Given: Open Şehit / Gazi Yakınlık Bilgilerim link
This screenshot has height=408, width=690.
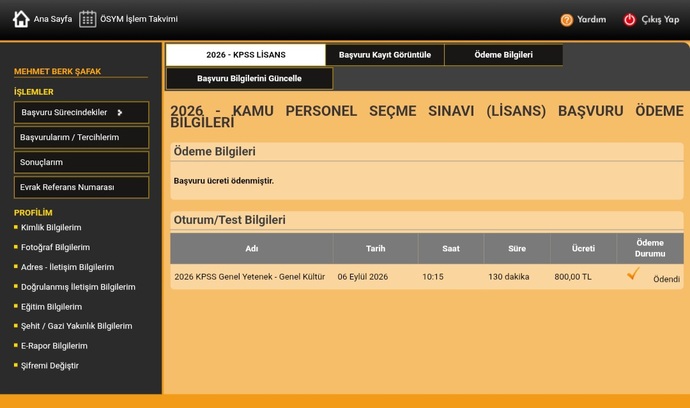Looking at the screenshot, I should click(77, 326).
